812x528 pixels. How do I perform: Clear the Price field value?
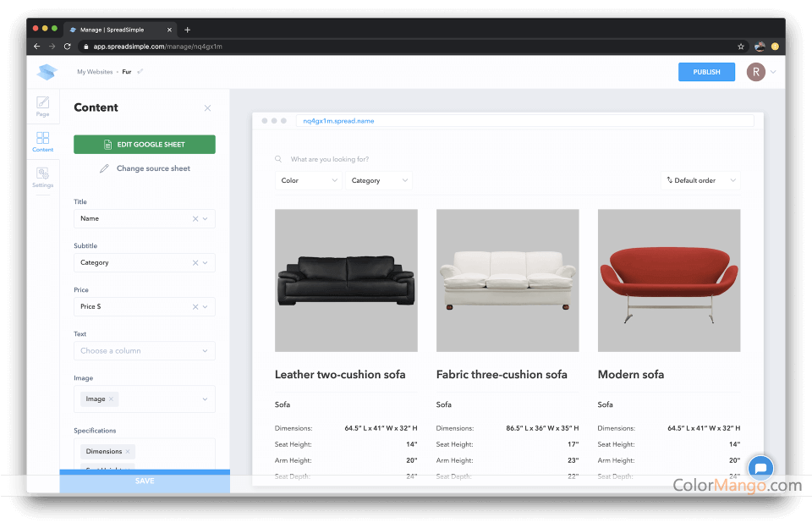coord(195,307)
